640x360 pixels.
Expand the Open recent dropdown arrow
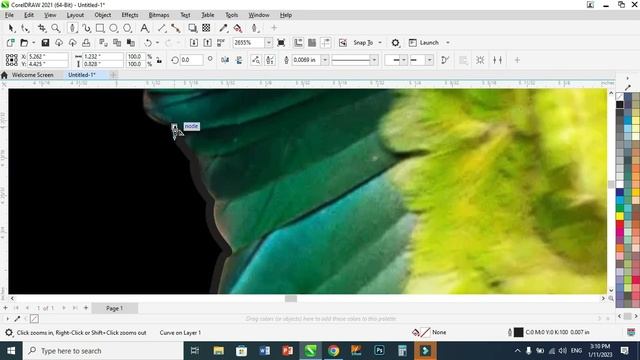tap(33, 42)
